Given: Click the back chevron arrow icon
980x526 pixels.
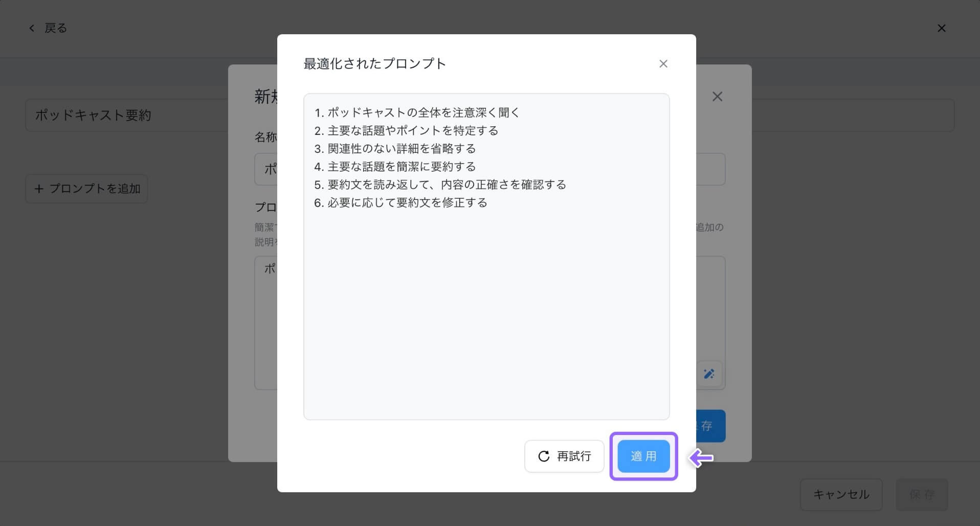Looking at the screenshot, I should click(32, 28).
